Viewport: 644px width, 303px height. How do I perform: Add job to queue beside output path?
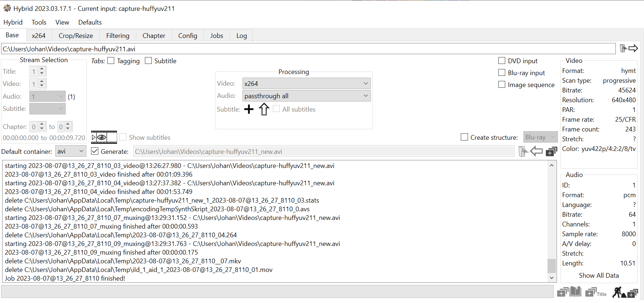tap(551, 152)
